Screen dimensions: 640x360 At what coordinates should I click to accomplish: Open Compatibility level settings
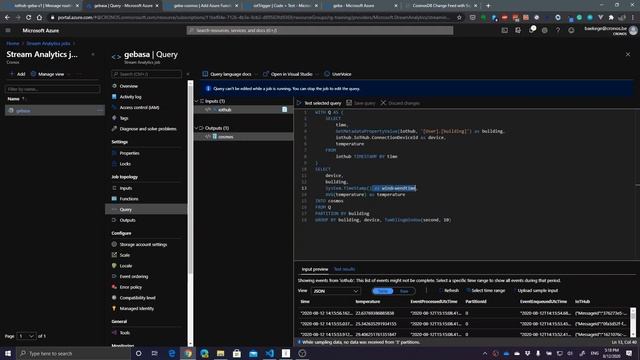coord(137,298)
